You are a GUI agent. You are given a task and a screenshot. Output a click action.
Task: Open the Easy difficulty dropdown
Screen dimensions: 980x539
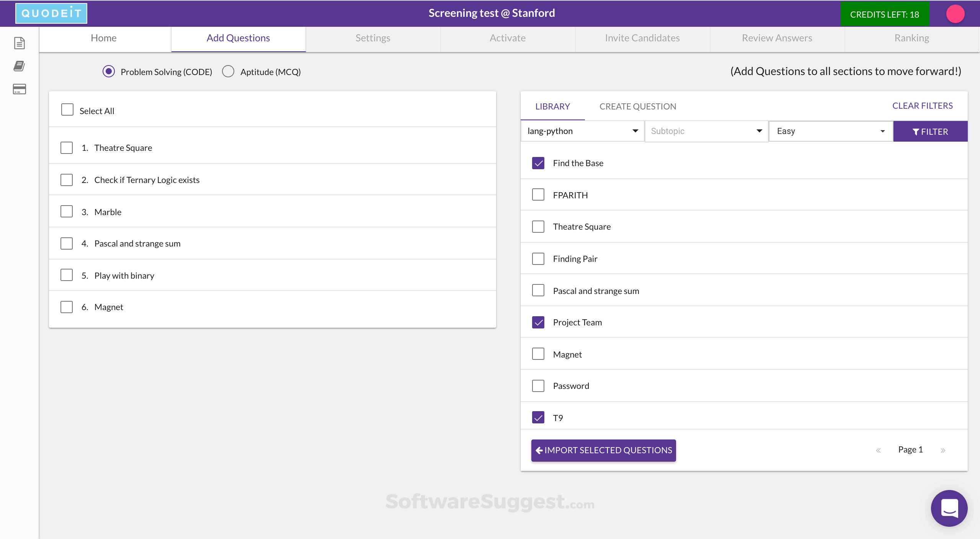point(830,131)
